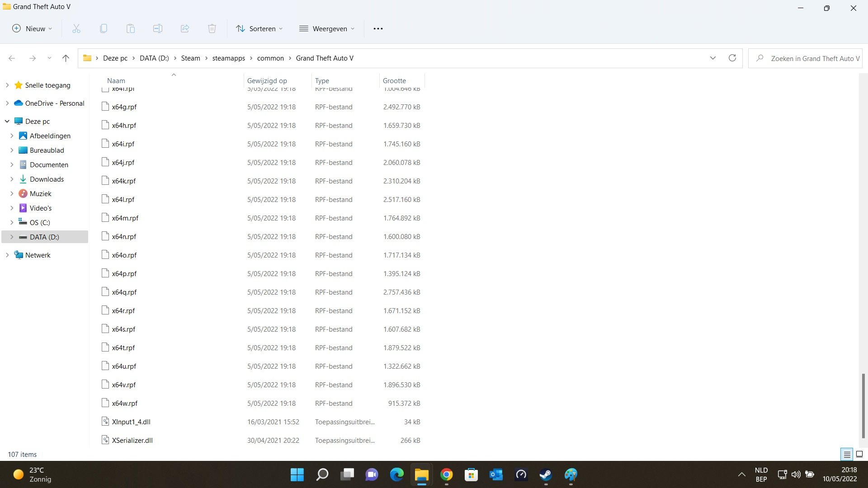Open the Sorteren dropdown menu
868x488 pixels.
click(x=259, y=28)
